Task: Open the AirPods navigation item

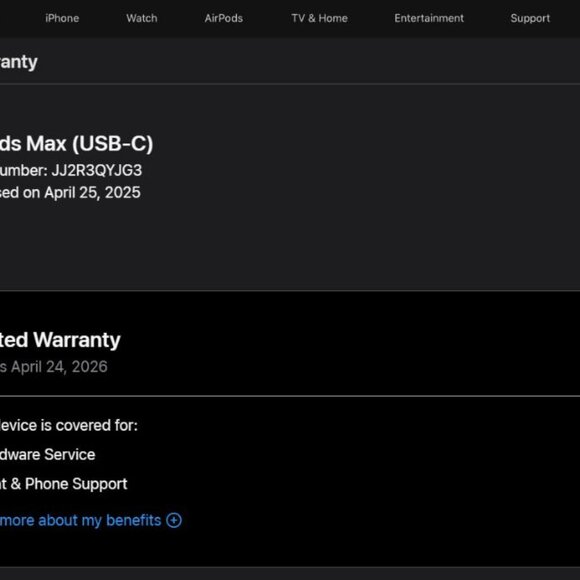Action: [x=224, y=18]
